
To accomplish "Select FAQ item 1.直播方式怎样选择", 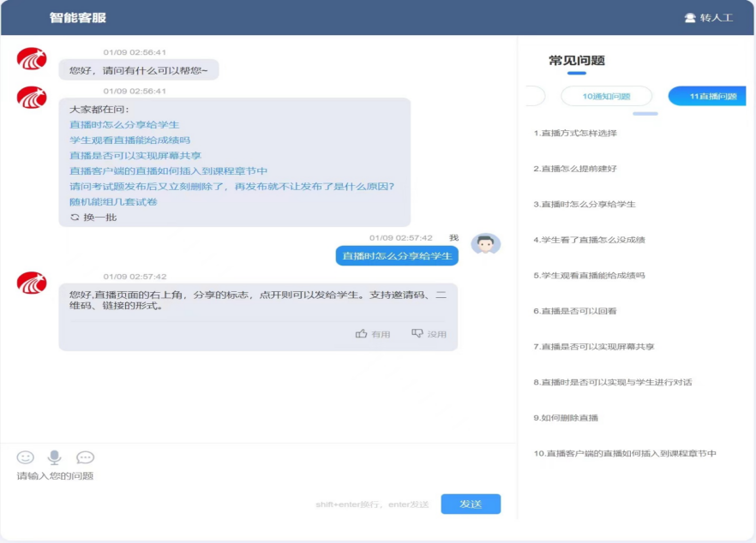I will (x=574, y=134).
